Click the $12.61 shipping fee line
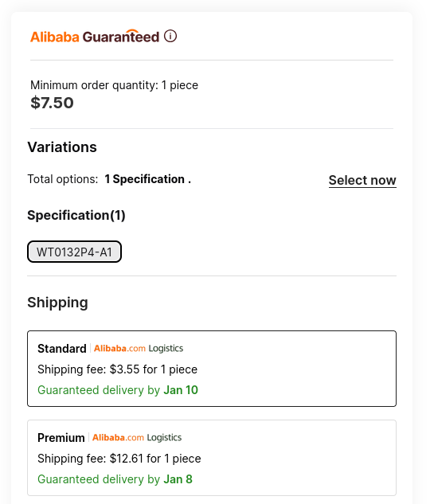The image size is (430, 504). pos(119,459)
